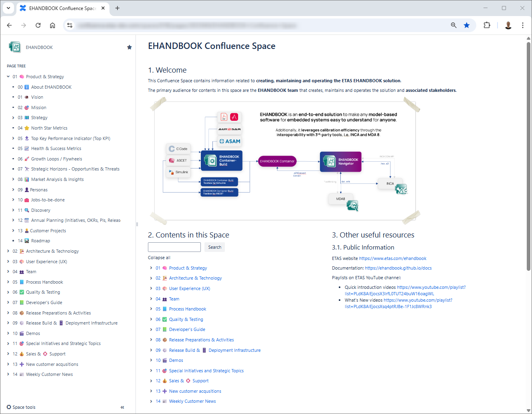Click the MDA8 magnifier icon in diagram
The width and height of the screenshot is (532, 414).
(x=352, y=205)
